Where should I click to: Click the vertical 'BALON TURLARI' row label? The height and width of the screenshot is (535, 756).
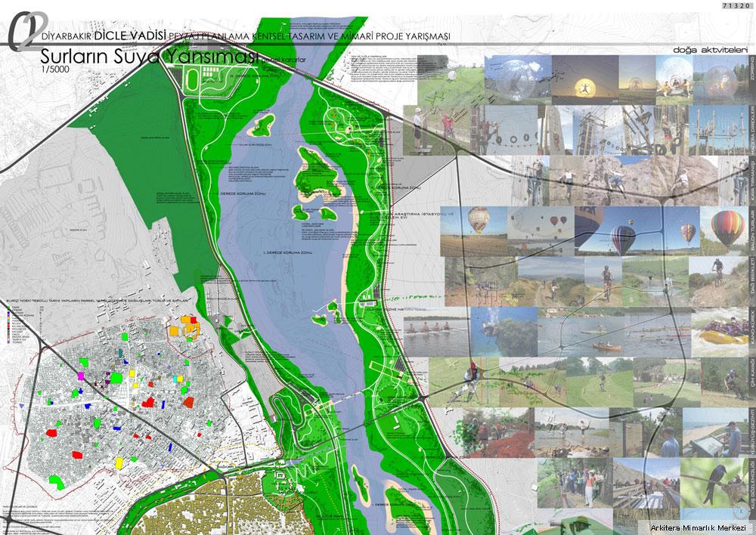(751, 231)
